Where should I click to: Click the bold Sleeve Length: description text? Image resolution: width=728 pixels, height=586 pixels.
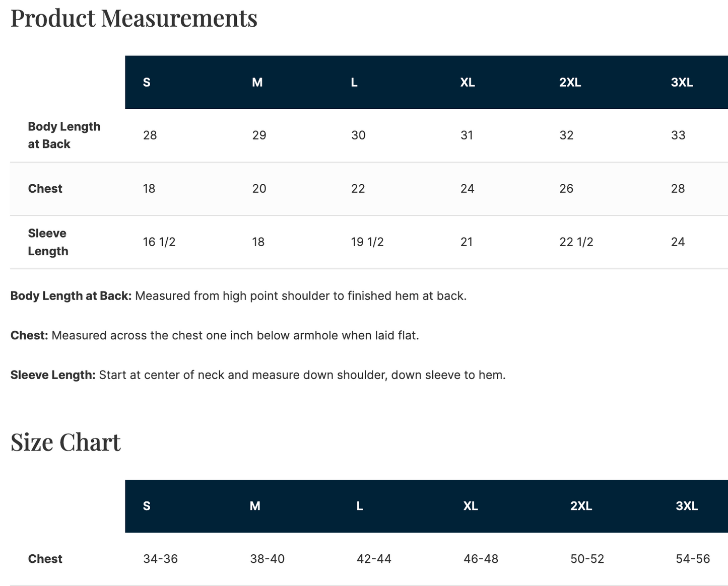(x=53, y=375)
